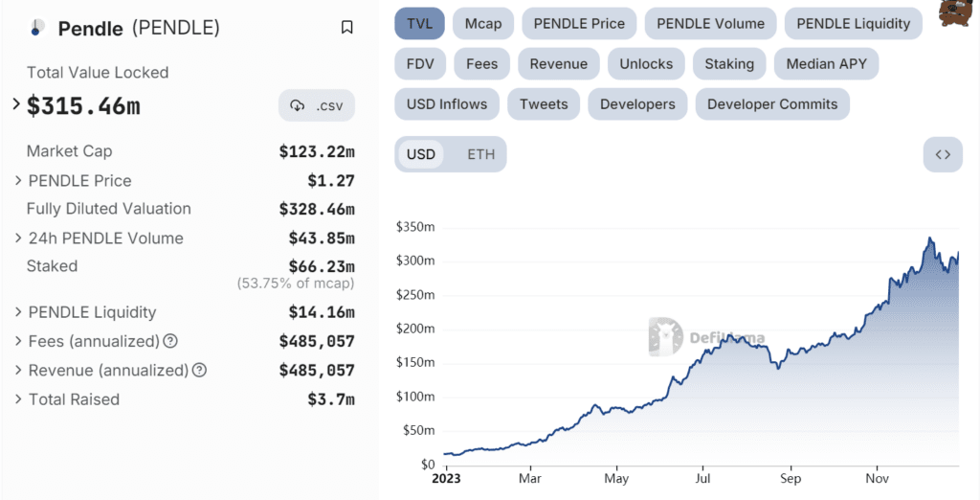Expand the 24h PENDLE Volume row

pos(19,238)
